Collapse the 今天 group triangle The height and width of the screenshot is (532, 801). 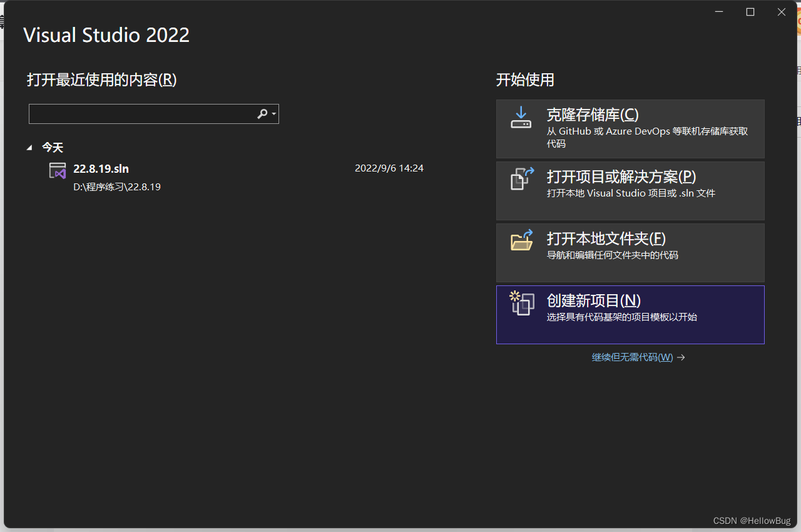pos(29,148)
